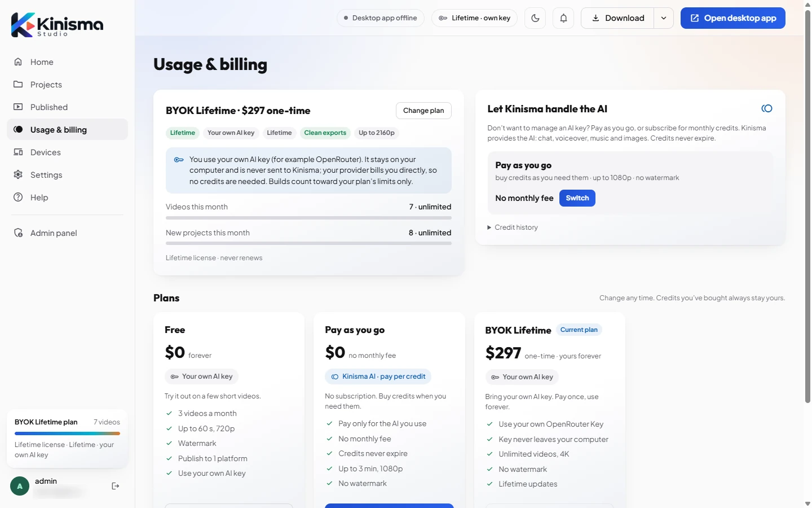Click checkmark beside 3 videos a month
The width and height of the screenshot is (812, 508).
click(169, 413)
